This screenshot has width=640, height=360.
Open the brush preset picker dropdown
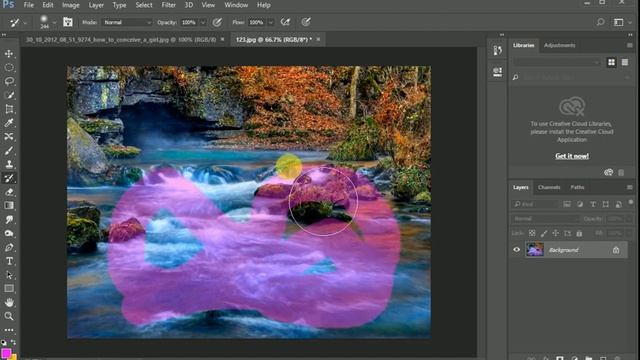pyautogui.click(x=54, y=23)
